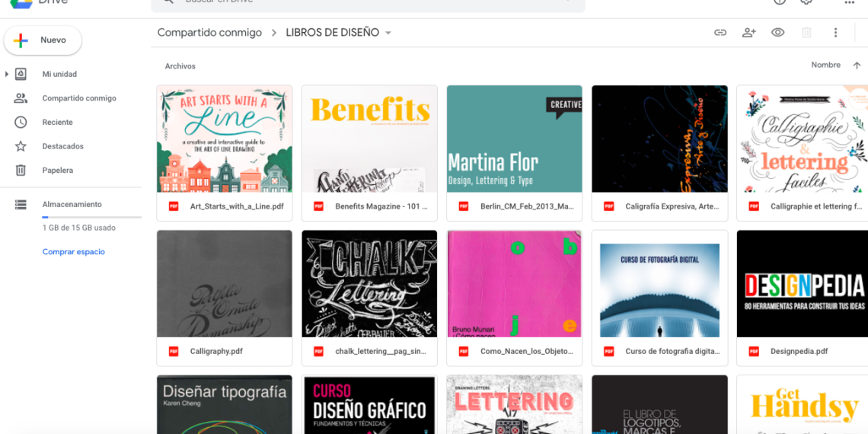Viewport: 868px width, 434px height.
Task: Click the Papelera trash icon in sidebar
Action: click(21, 171)
